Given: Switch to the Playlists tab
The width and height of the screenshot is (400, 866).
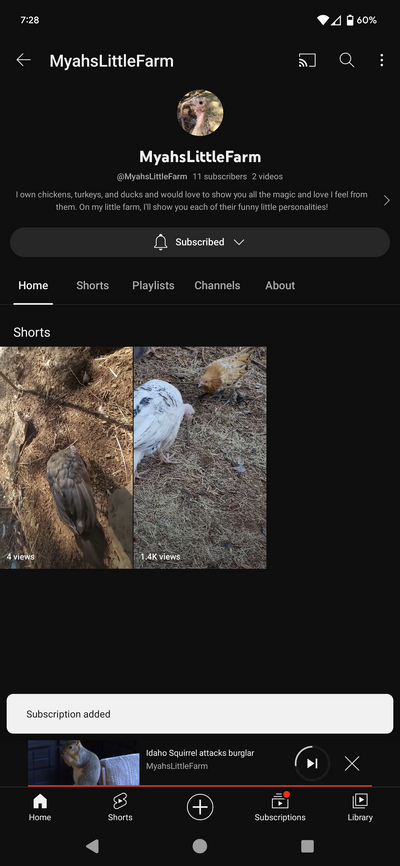Looking at the screenshot, I should tap(153, 286).
